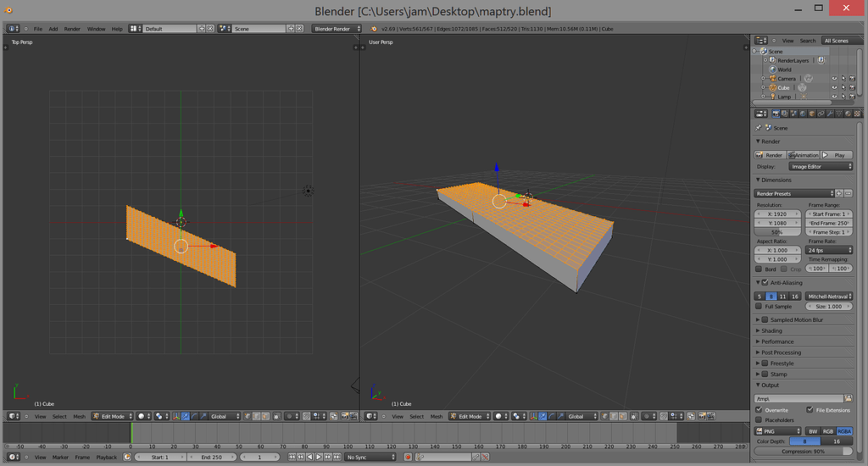Image resolution: width=868 pixels, height=466 pixels.
Task: Jump to the first frame in timeline
Action: coord(292,458)
